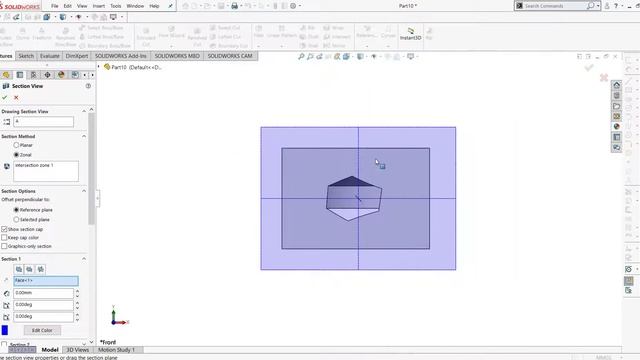Toggle Show section cap checkbox

tap(4, 229)
